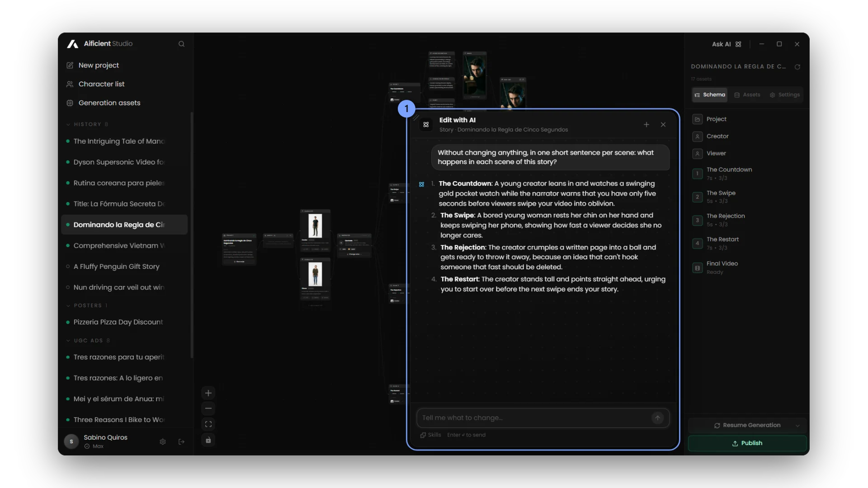Switch to the Assets tab
Viewport: 868px width, 488px height.
click(747, 95)
